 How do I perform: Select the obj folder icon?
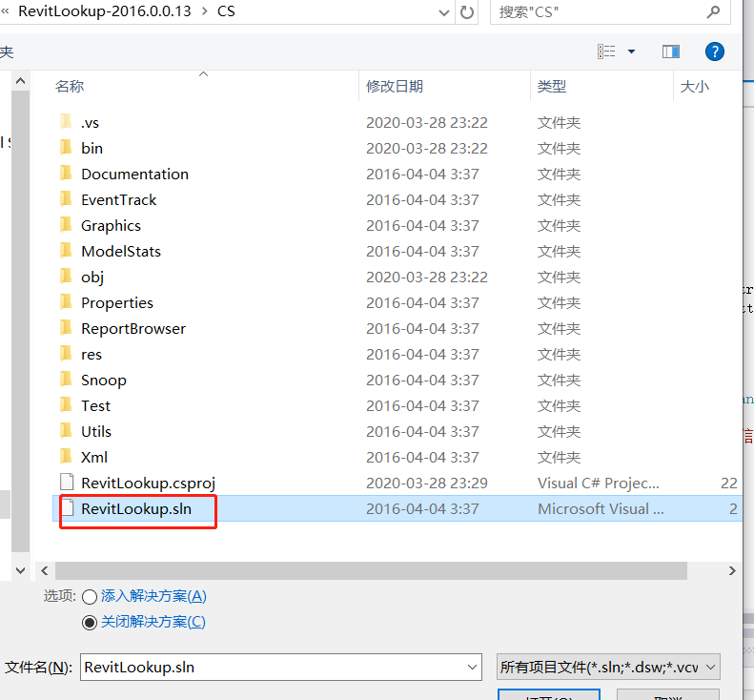point(66,277)
